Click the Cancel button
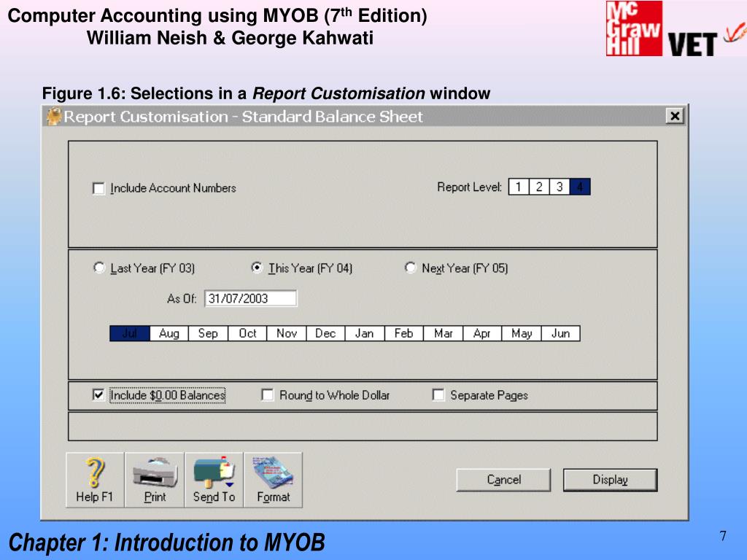 click(503, 480)
